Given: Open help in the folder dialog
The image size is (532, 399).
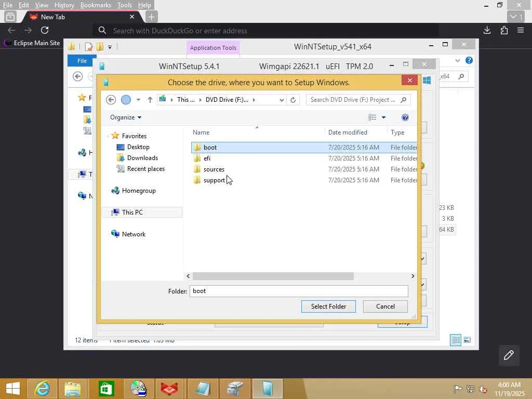Looking at the screenshot, I should point(405,117).
